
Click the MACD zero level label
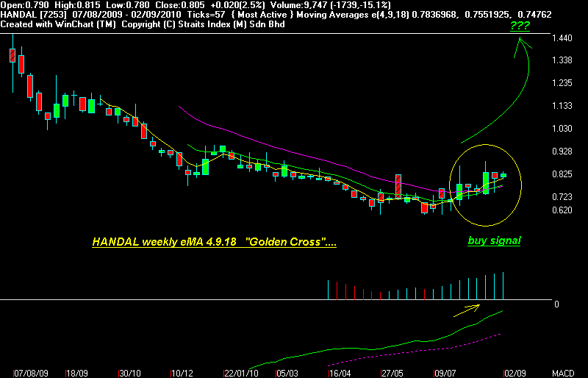(556, 304)
